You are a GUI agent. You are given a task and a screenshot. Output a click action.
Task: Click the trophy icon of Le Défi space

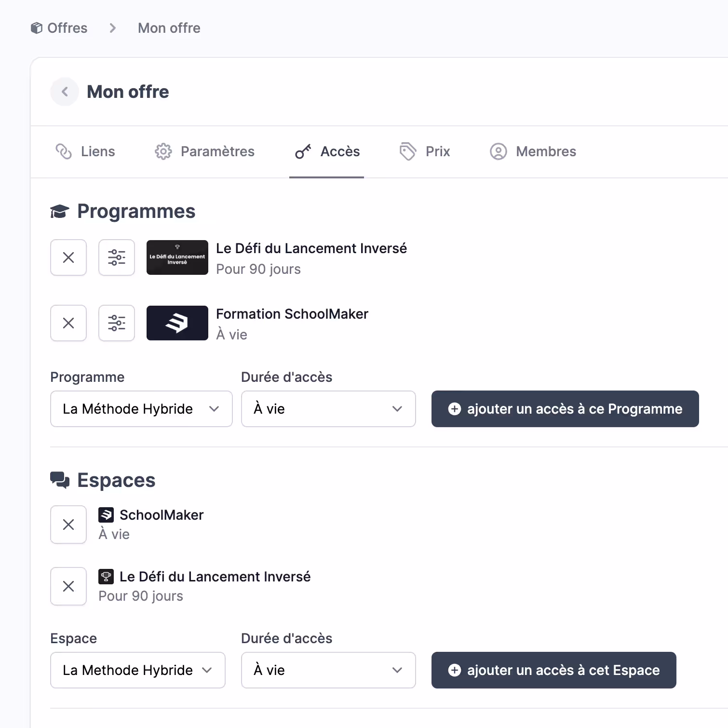click(106, 577)
